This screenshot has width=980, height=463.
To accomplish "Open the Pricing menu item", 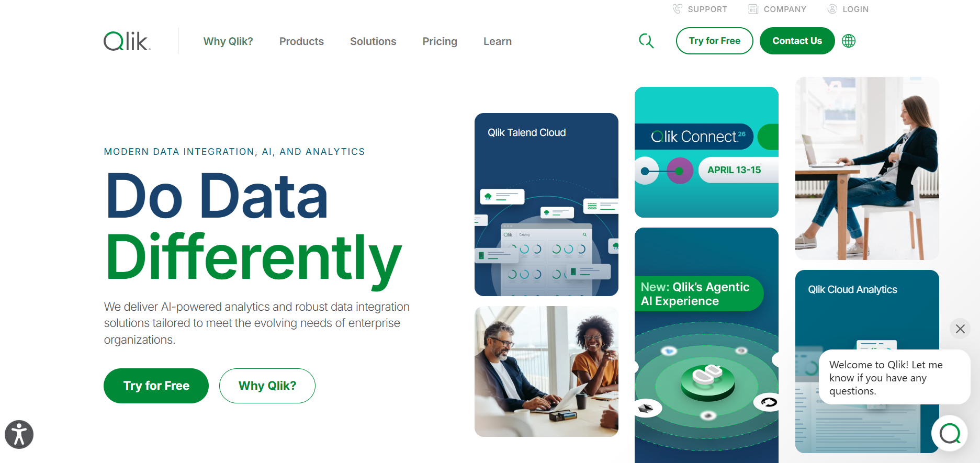I will pyautogui.click(x=440, y=41).
